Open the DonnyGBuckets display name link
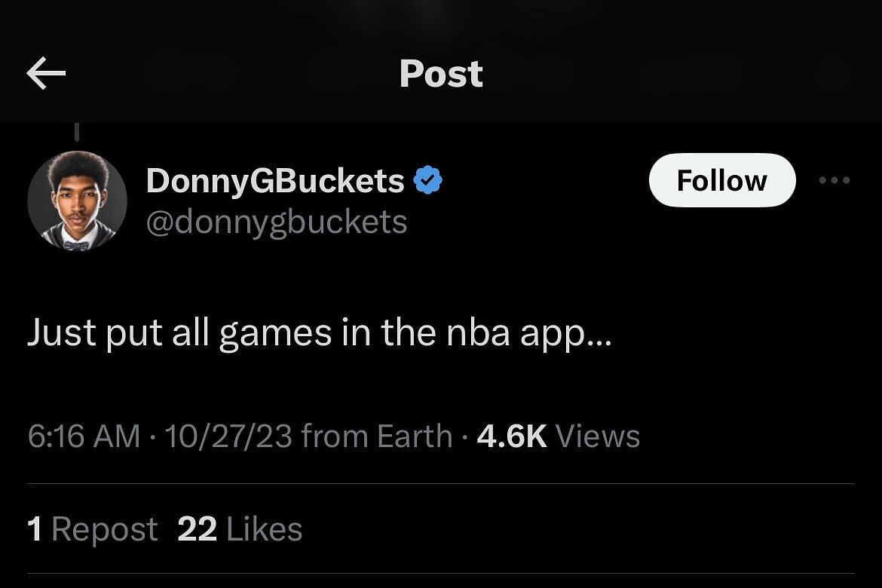 (x=275, y=181)
